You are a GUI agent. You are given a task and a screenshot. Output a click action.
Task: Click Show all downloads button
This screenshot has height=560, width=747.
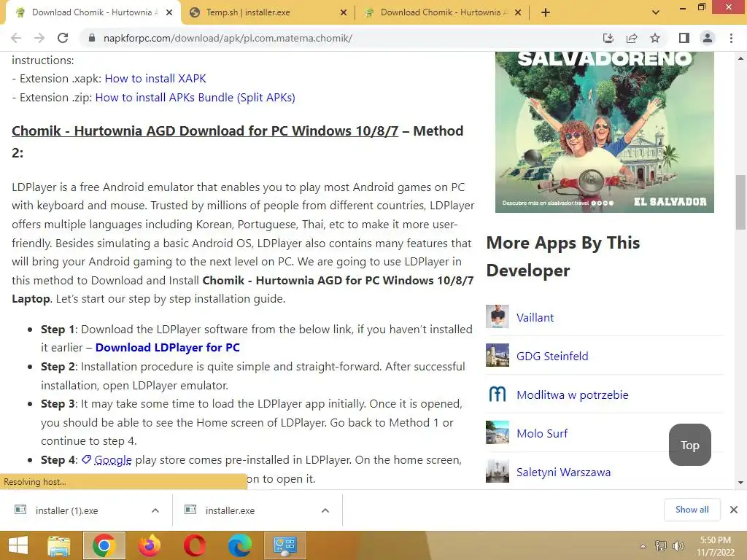(692, 510)
